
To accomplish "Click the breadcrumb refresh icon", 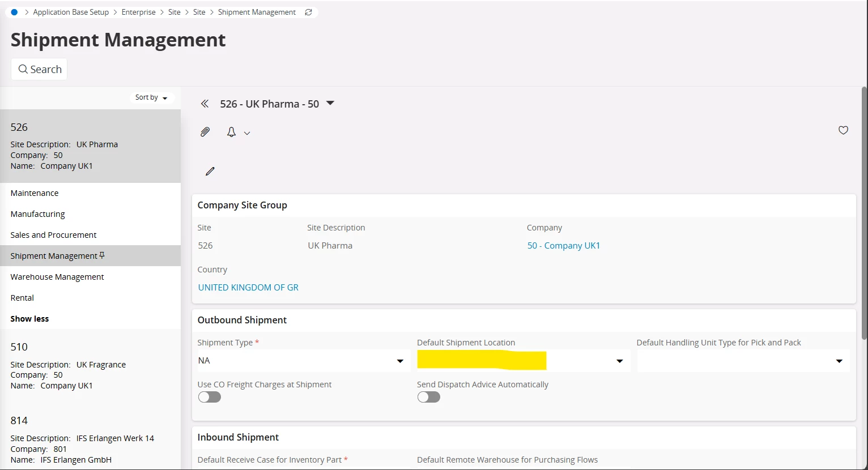I will pyautogui.click(x=308, y=12).
